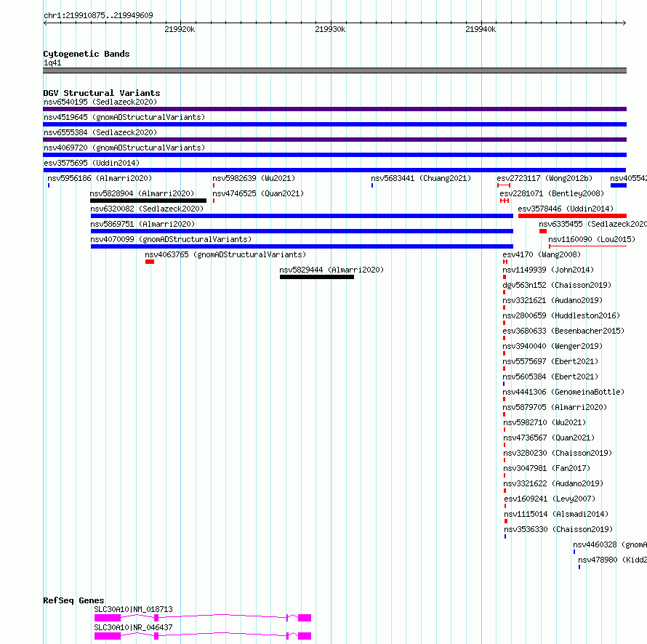Click the nsv5956186 (Almarri2020) label
The height and width of the screenshot is (644, 647).
(100, 178)
